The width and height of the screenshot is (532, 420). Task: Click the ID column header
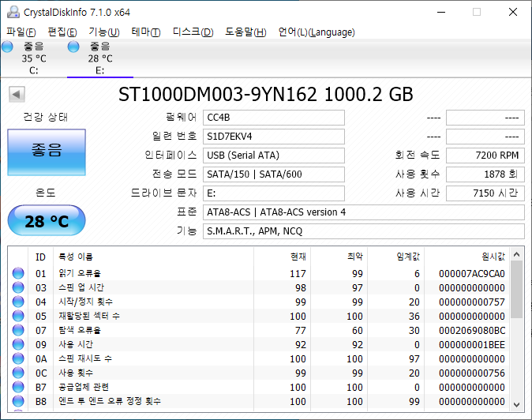pos(41,257)
